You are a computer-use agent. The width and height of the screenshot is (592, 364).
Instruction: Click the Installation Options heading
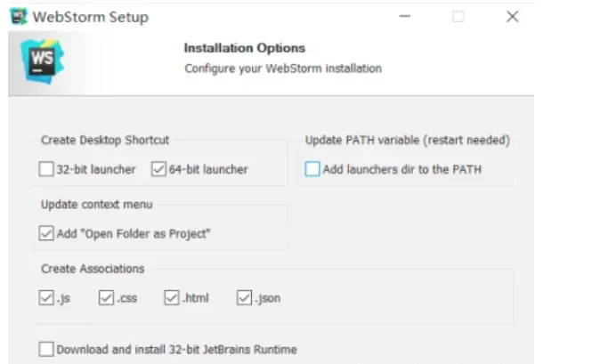244,48
